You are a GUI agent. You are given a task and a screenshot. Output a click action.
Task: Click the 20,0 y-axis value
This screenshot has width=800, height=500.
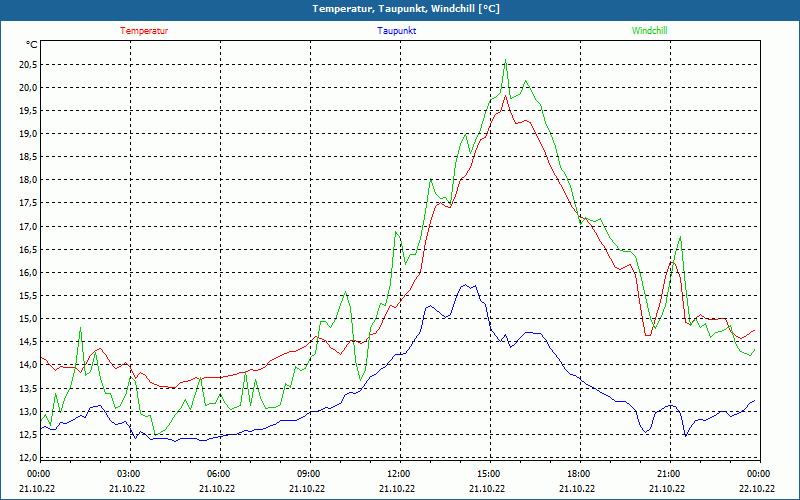[x=28, y=88]
